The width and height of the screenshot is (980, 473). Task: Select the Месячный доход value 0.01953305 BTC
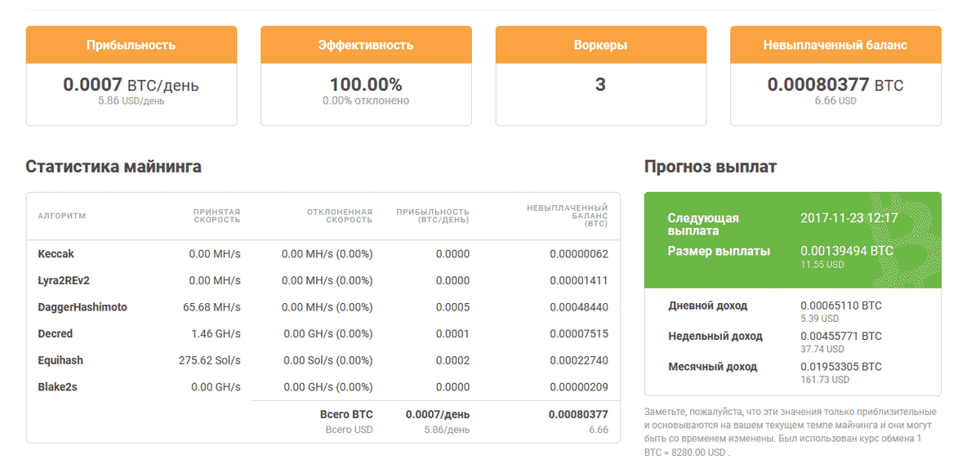840,367
